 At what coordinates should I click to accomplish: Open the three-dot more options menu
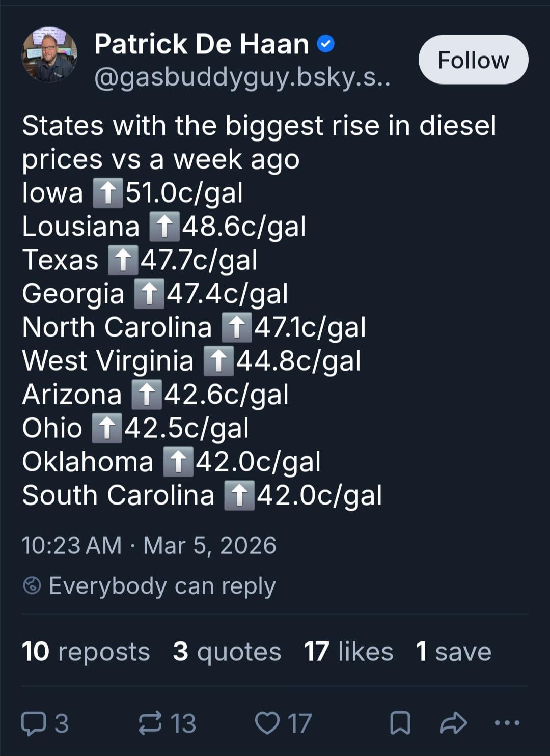click(x=507, y=723)
